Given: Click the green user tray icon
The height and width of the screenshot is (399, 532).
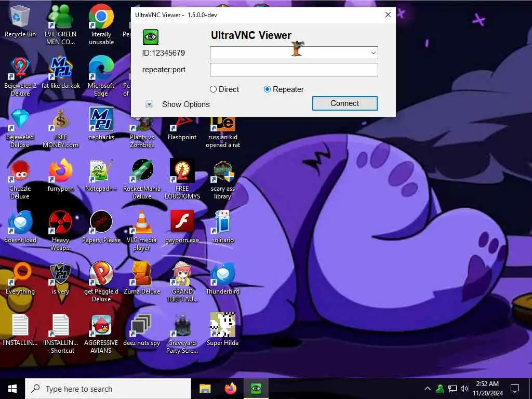Looking at the screenshot, I should (440, 389).
